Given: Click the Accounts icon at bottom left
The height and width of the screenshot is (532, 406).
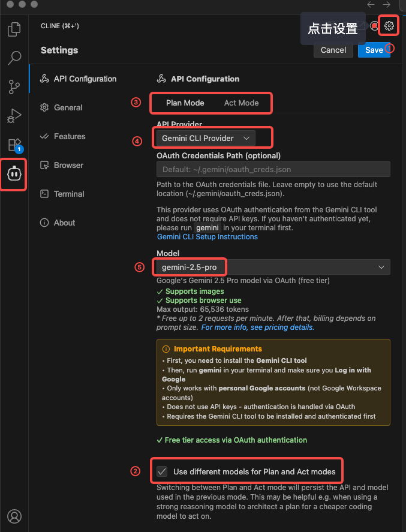Looking at the screenshot, I should pos(14,516).
